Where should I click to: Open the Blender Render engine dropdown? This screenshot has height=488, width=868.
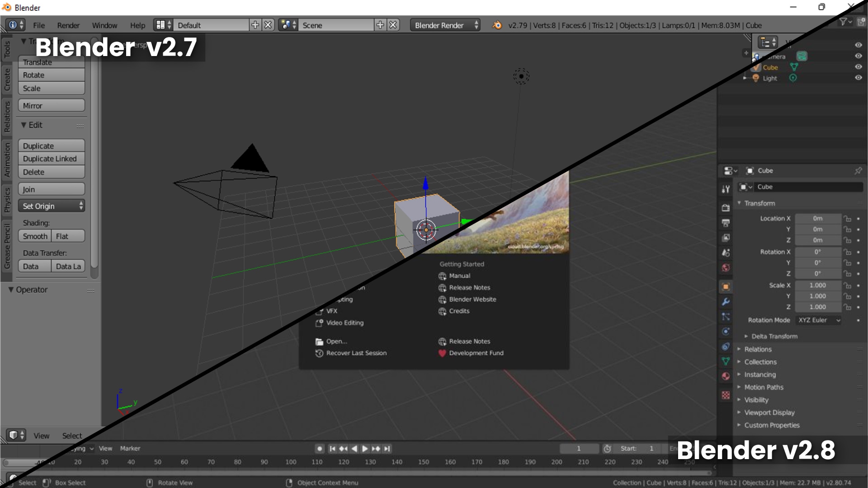[x=445, y=25]
